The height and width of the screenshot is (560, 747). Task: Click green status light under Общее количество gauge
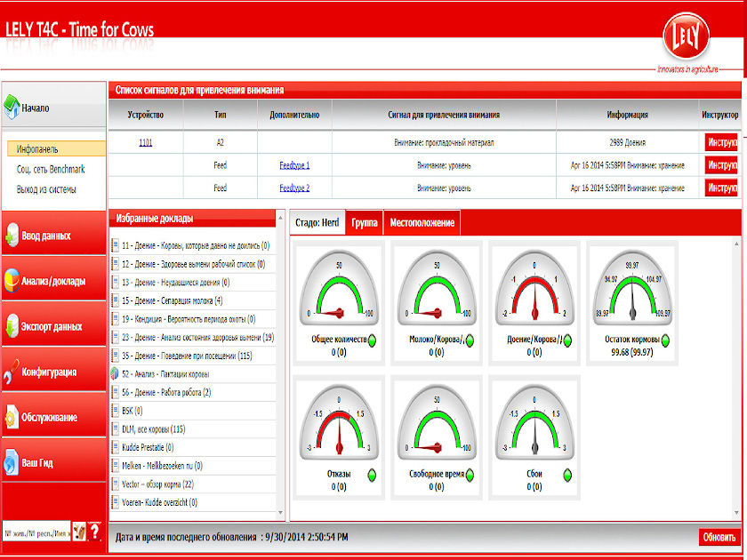point(372,340)
